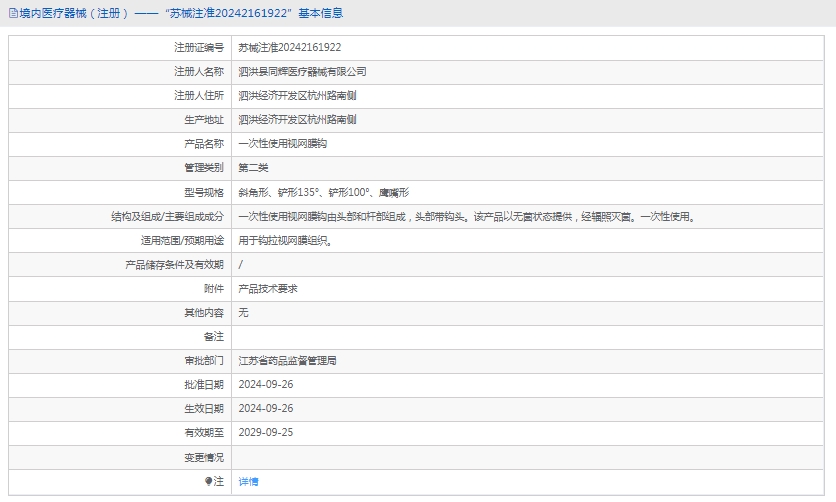Click the document icon in the page header

(12, 13)
